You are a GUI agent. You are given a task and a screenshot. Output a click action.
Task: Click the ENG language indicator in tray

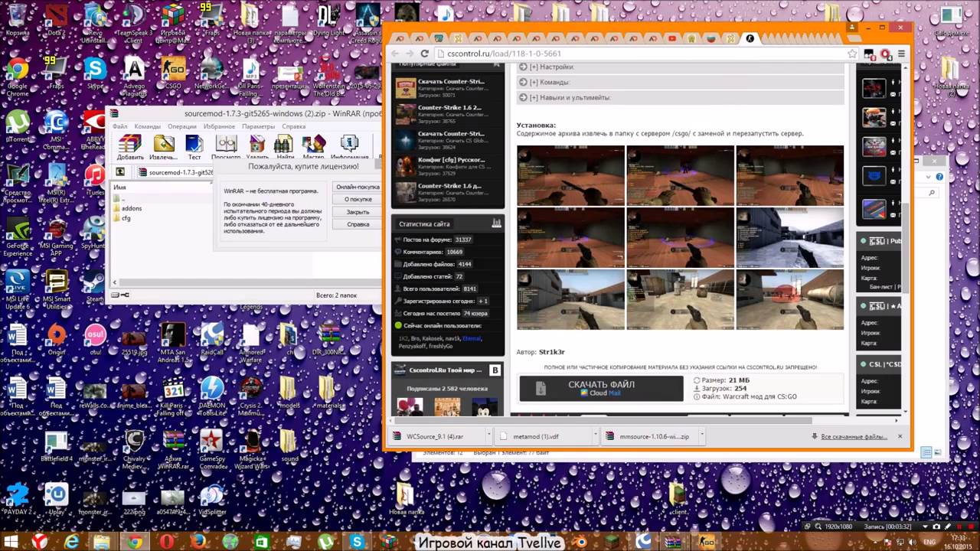[929, 542]
